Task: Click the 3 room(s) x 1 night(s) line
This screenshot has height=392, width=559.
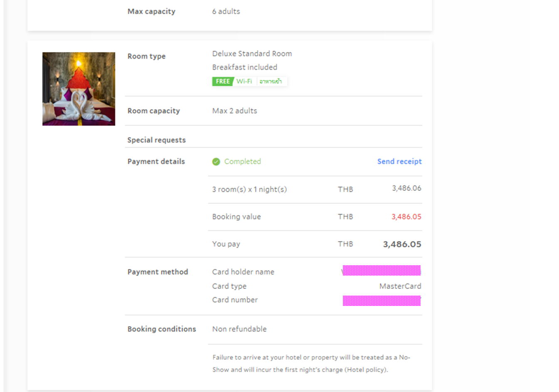Action: (250, 189)
